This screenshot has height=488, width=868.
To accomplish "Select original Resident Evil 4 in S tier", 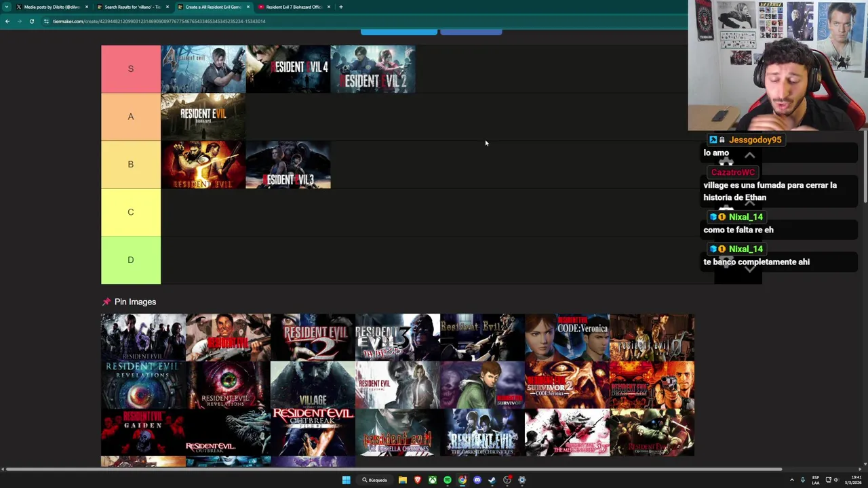I will pos(203,69).
